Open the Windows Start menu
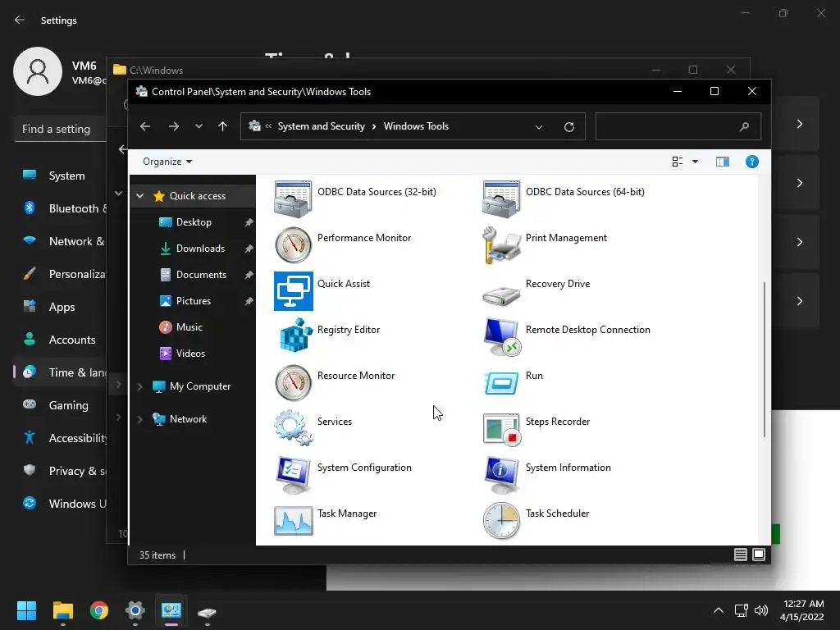Image resolution: width=840 pixels, height=630 pixels. (26, 610)
